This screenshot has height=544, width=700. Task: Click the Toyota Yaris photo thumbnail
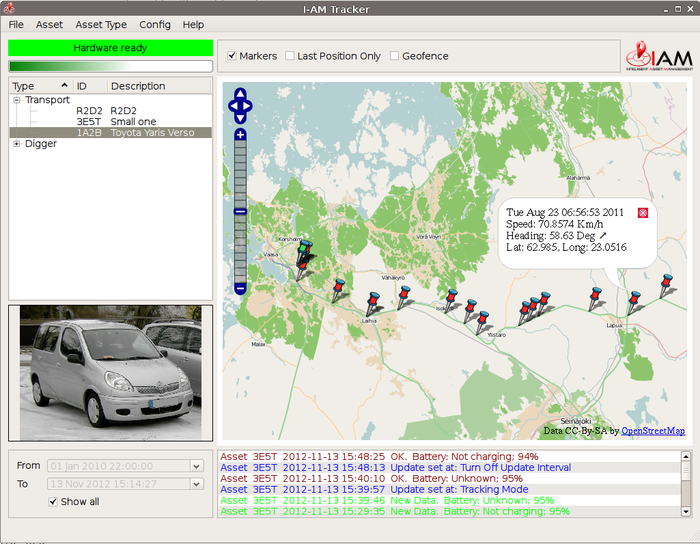[110, 373]
